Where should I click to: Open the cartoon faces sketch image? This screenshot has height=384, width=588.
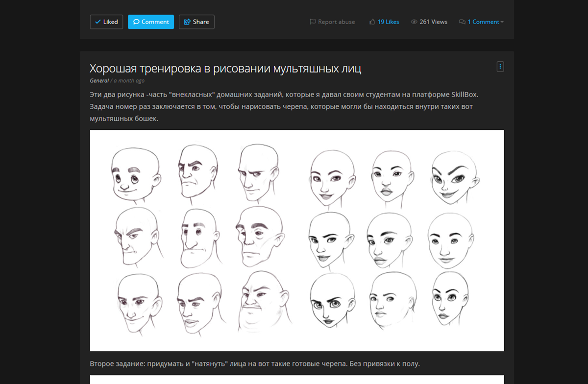[297, 240]
